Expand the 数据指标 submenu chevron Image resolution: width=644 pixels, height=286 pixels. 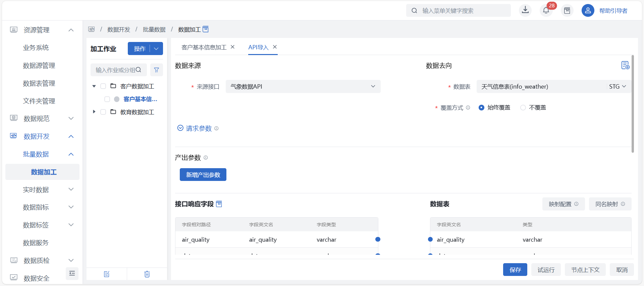71,207
